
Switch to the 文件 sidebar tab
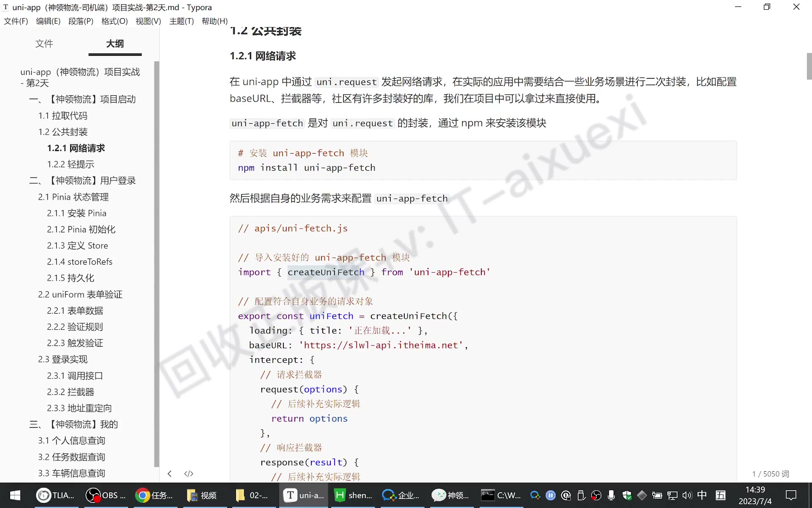44,44
